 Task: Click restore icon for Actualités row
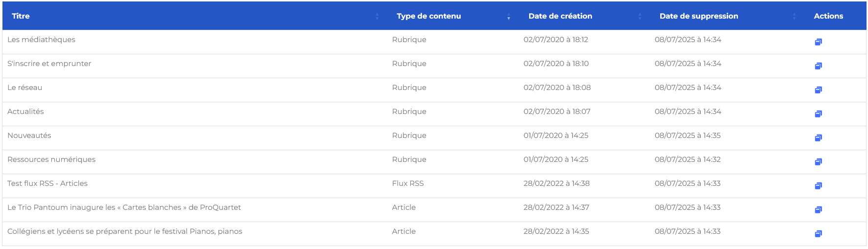(818, 114)
